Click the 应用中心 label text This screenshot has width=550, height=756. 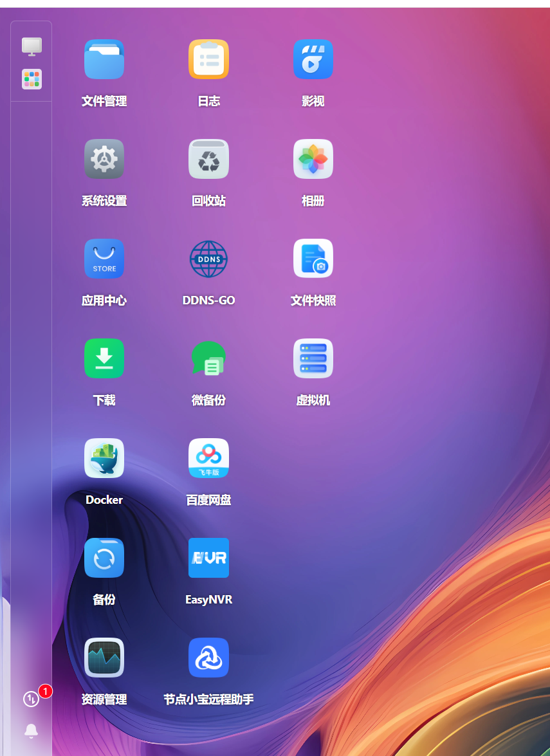point(104,301)
